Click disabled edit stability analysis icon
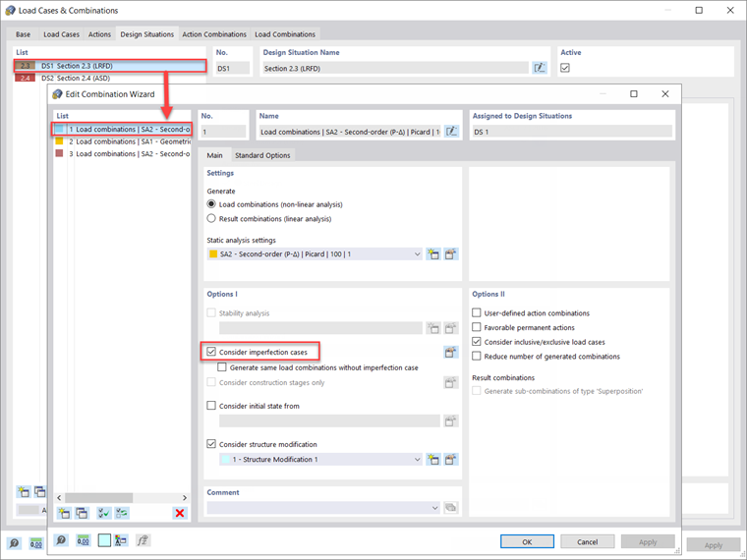Viewport: 747px width, 560px height. [x=451, y=328]
